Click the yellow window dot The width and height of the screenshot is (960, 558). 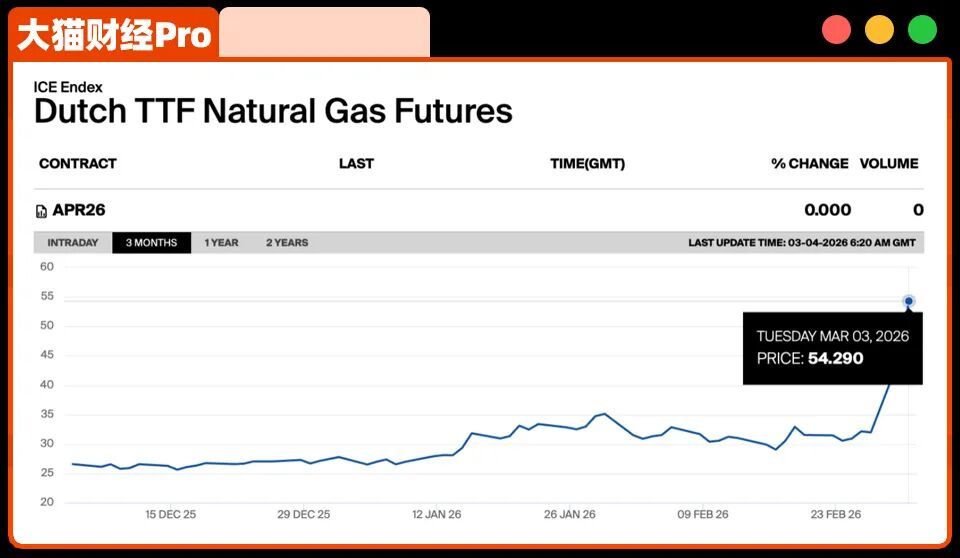[x=879, y=30]
